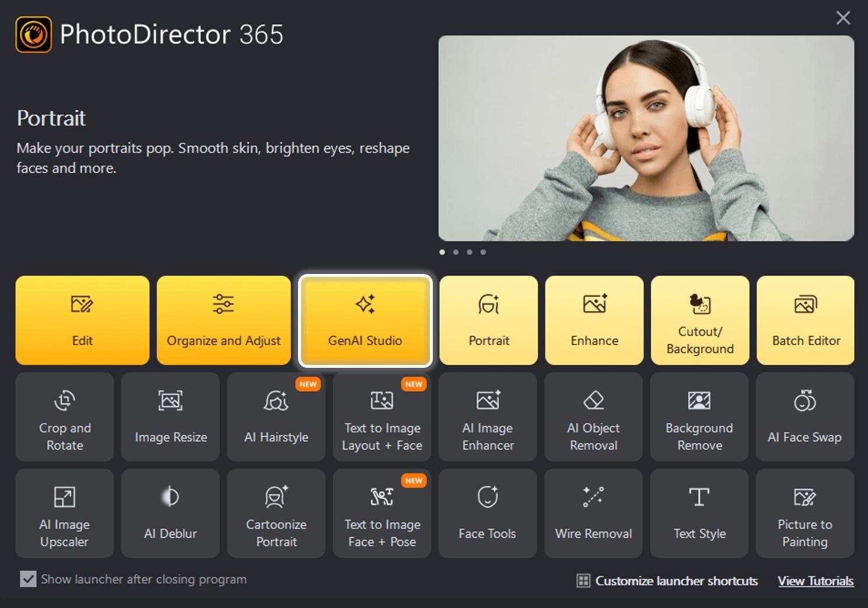
Task: Launch Cartoonize Portrait tool
Action: 276,514
